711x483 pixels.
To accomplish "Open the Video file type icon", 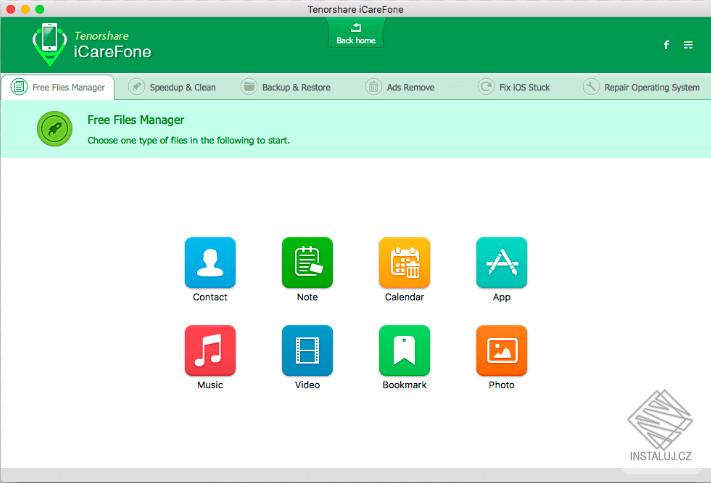I will [307, 350].
